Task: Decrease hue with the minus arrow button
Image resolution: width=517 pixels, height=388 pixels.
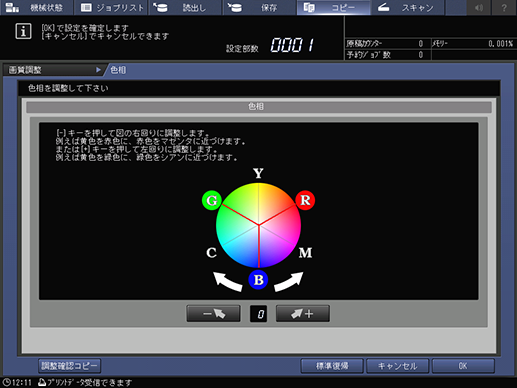Action: [213, 313]
